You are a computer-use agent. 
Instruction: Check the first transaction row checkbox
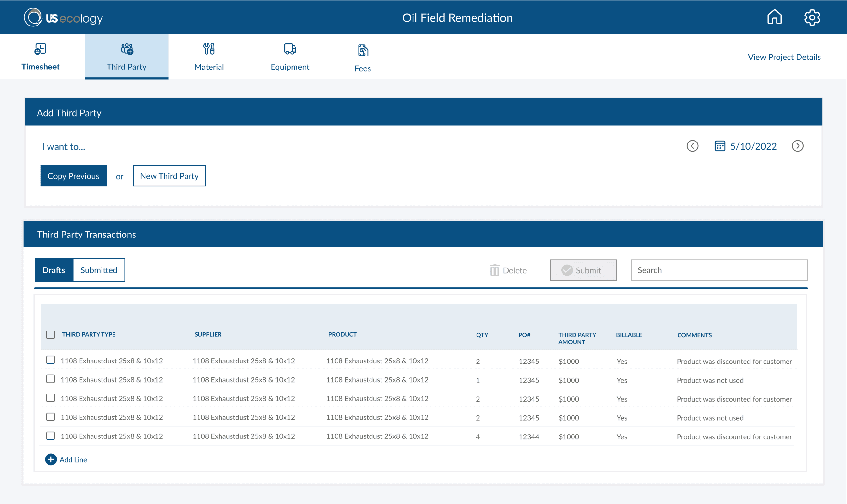pyautogui.click(x=50, y=360)
